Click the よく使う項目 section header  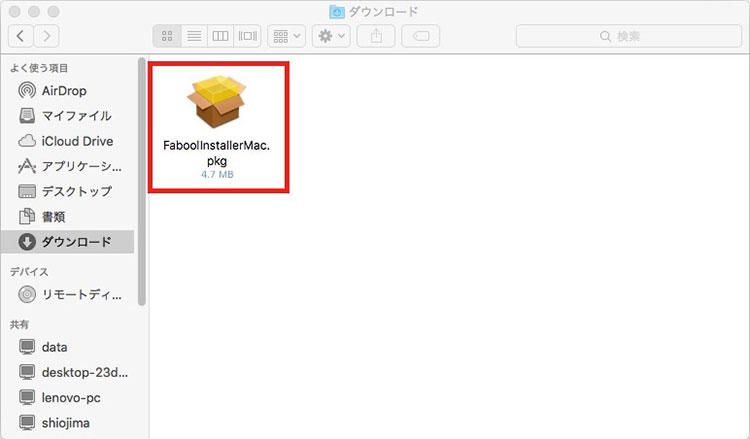(39, 68)
